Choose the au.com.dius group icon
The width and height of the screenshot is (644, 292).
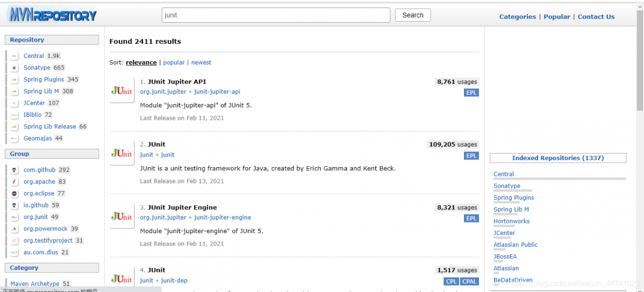pos(15,252)
